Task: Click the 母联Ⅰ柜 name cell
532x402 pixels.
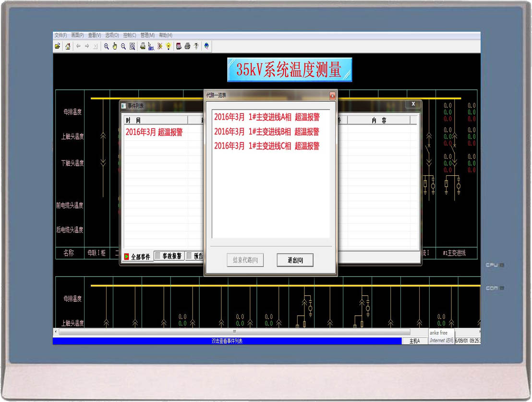Action: [x=97, y=253]
